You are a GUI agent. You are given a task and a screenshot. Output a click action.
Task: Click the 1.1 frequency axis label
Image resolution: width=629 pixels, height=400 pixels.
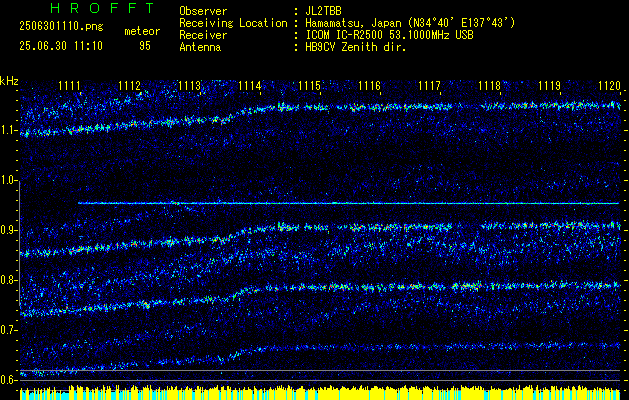[x=9, y=130]
